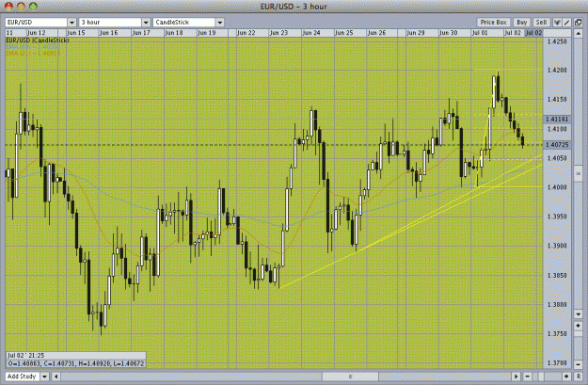Open the CandleStick chart type dropdown arrow
The image size is (588, 385).
(220, 23)
